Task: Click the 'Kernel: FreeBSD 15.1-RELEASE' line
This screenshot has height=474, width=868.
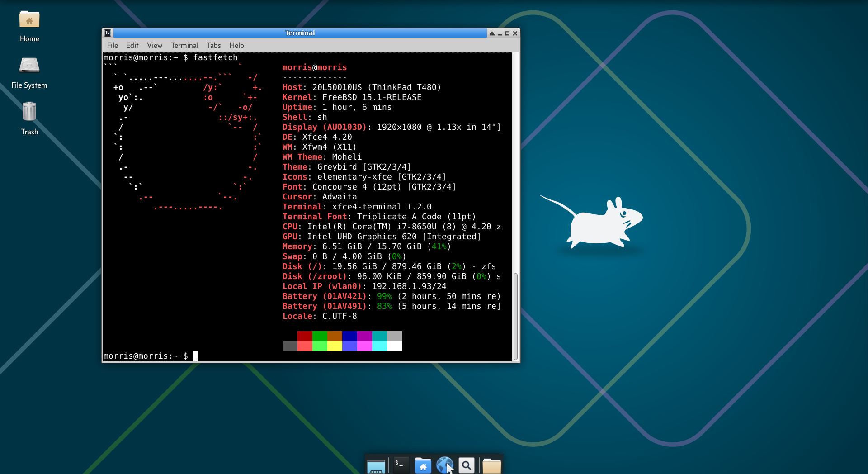Action: (x=352, y=97)
